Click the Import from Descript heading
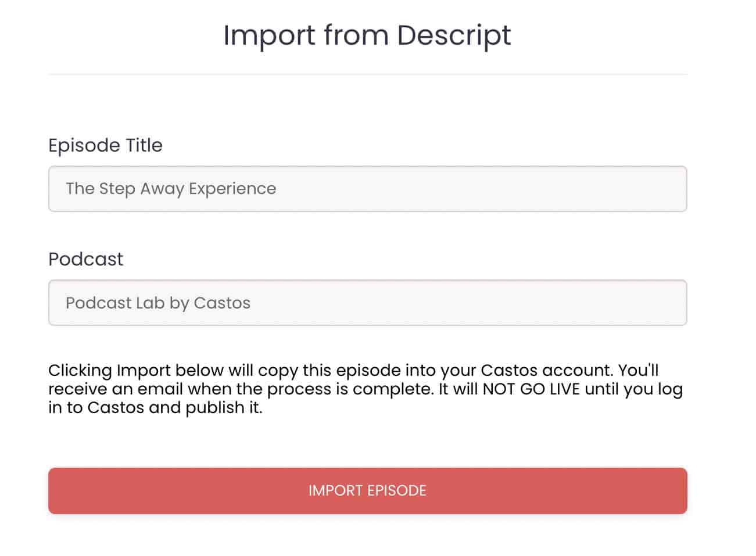The width and height of the screenshot is (756, 556). coord(367,35)
